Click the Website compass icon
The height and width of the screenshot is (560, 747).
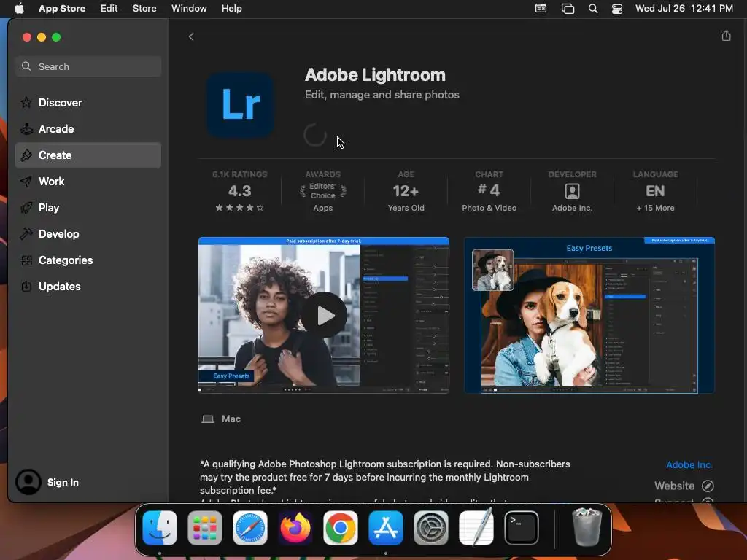708,486
